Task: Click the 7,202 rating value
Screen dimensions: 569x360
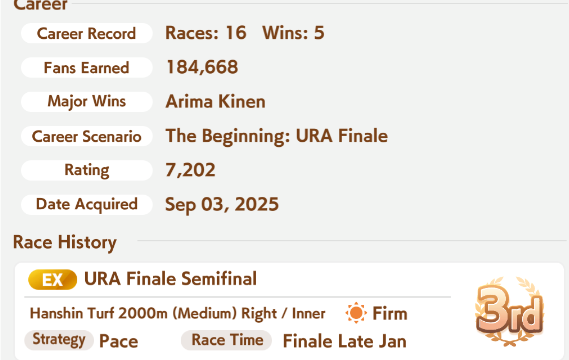Action: pyautogui.click(x=191, y=170)
